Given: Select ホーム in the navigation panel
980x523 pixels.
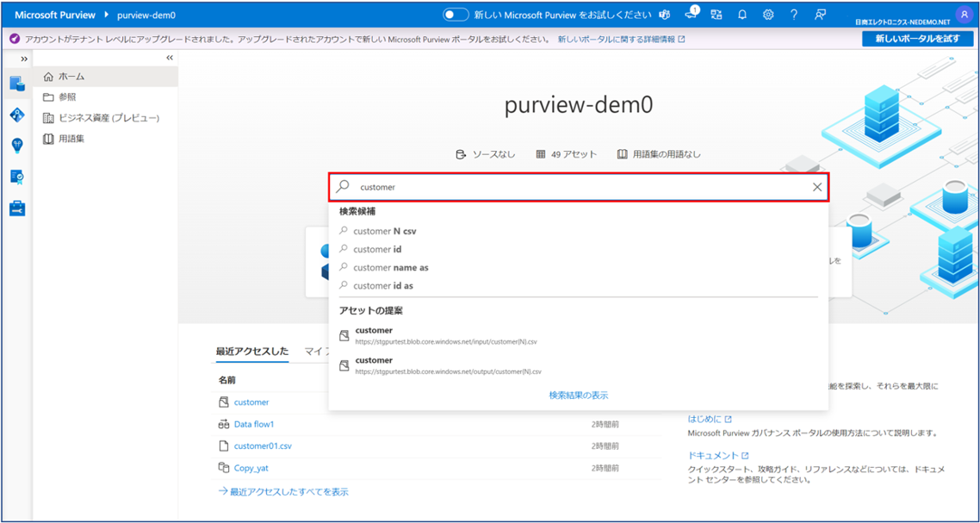Looking at the screenshot, I should click(71, 77).
